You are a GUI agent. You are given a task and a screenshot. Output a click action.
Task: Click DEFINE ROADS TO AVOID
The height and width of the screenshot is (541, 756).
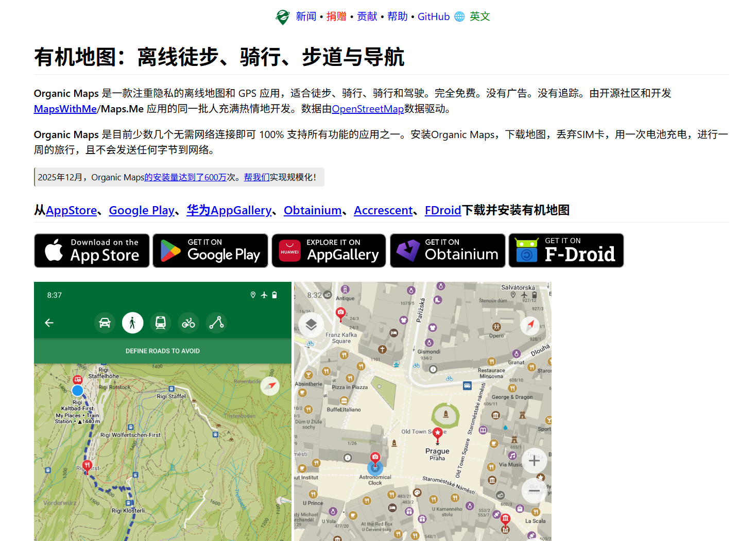point(163,351)
